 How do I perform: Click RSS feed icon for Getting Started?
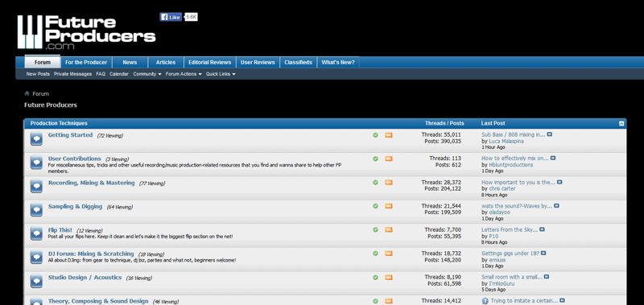click(389, 134)
